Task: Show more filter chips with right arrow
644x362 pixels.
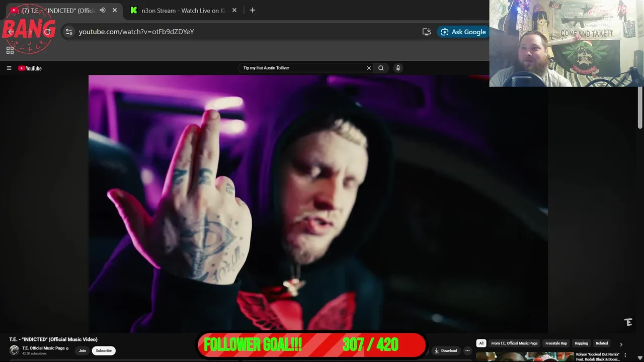Action: click(x=621, y=344)
